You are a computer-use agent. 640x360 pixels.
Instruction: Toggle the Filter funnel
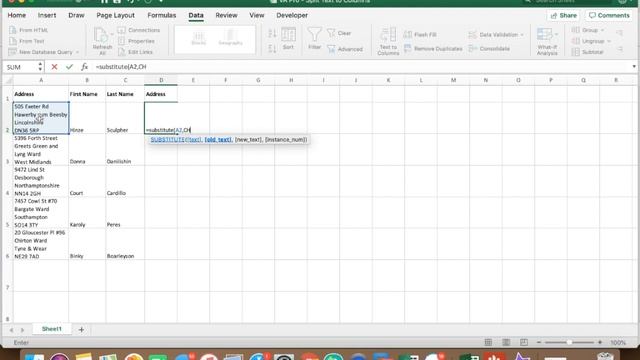(x=314, y=39)
